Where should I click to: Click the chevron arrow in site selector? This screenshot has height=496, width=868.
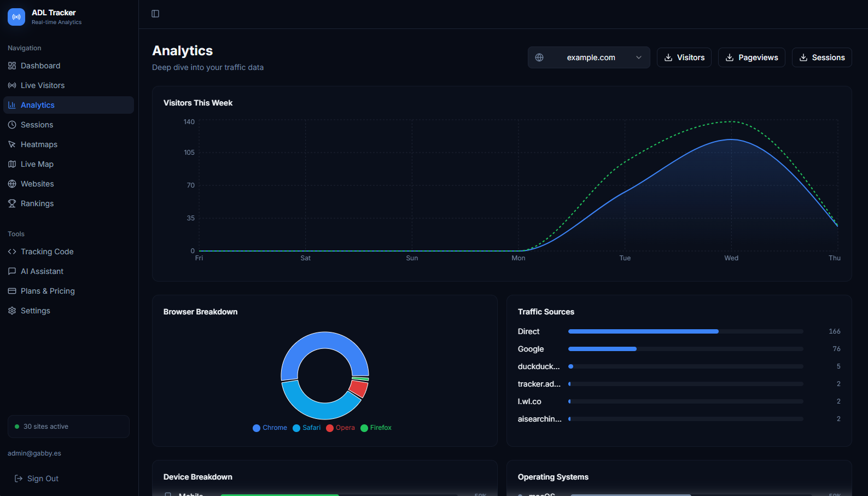pos(639,57)
